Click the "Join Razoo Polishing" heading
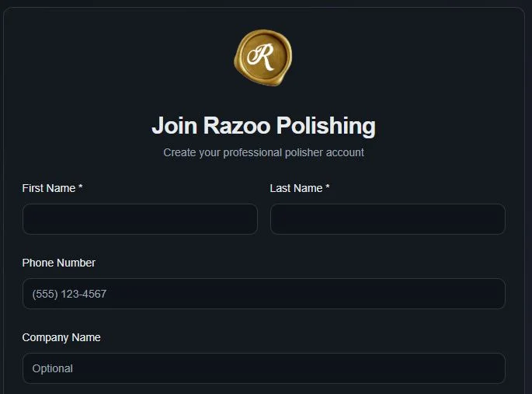 coord(263,126)
